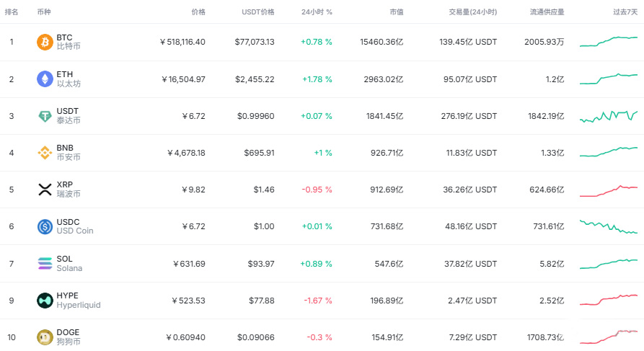Sort by 排名 column header
644x351 pixels.
coord(12,12)
